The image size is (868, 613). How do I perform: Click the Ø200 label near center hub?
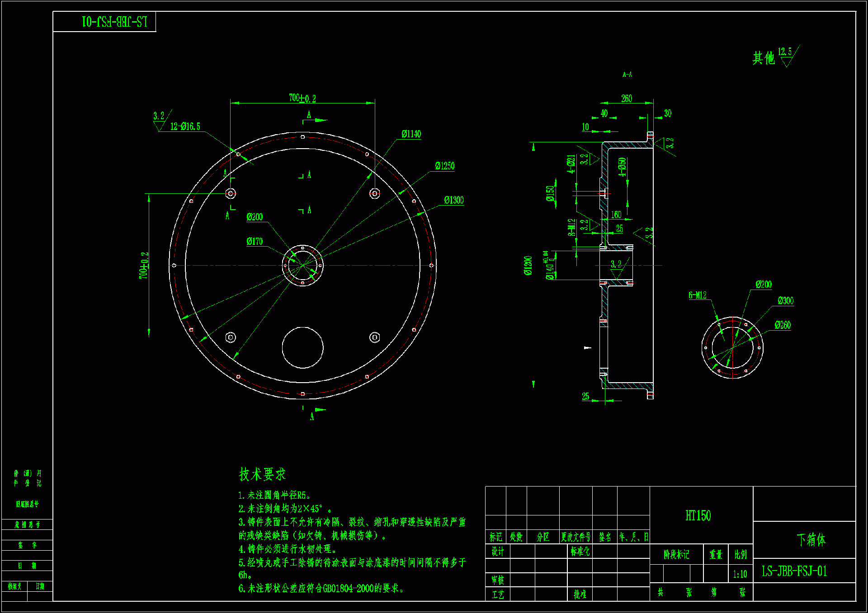pyautogui.click(x=255, y=217)
